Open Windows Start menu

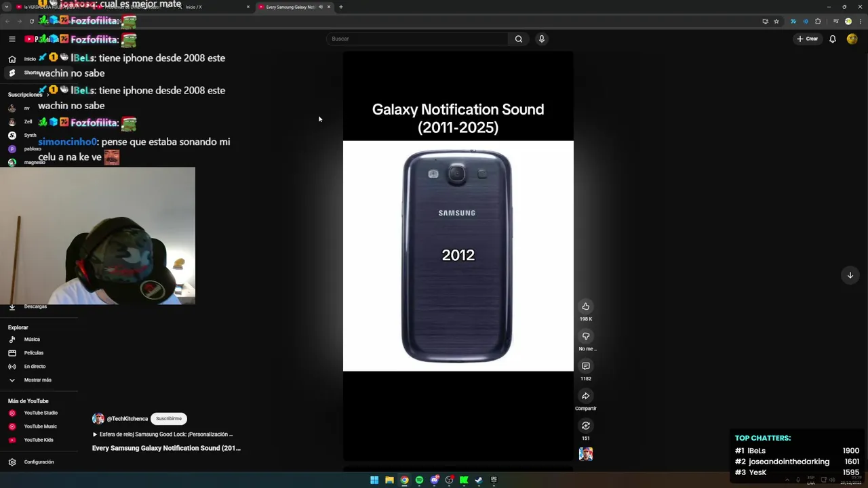[x=374, y=480]
